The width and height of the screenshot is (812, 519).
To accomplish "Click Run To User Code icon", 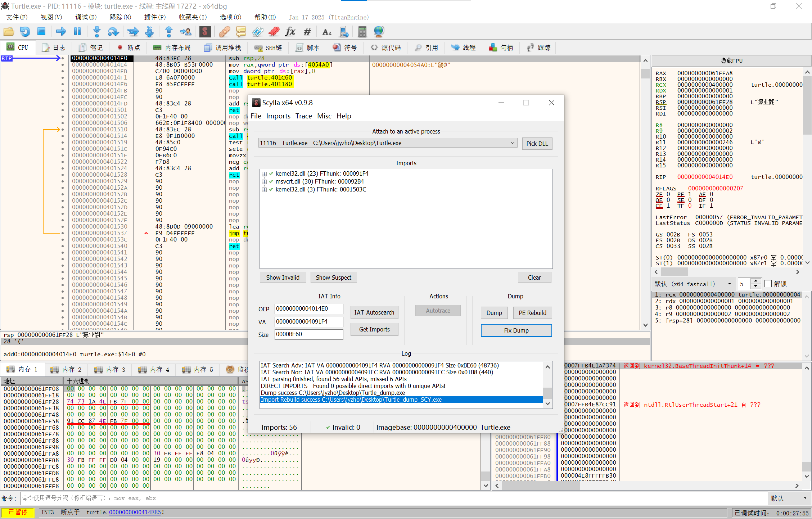I will coord(186,32).
